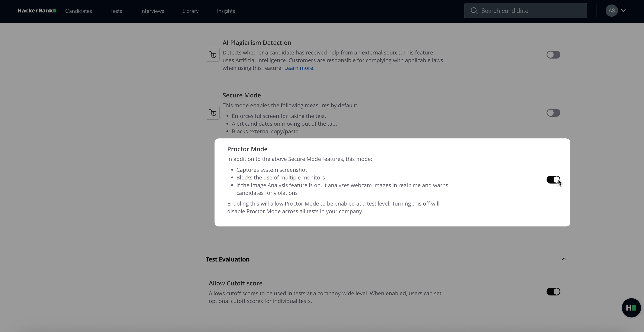The image size is (644, 332).
Task: Click the Learn more link
Action: [299, 68]
